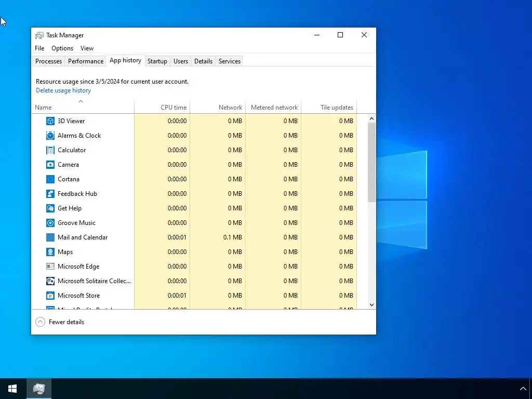Click the Task Manager taskbar icon
Image resolution: width=532 pixels, height=399 pixels.
point(39,389)
